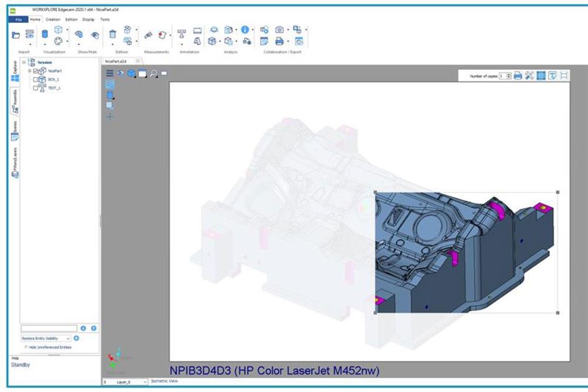Image resolution: width=588 pixels, height=392 pixels.
Task: Click the printer icon in Collaboration / Export
Action: tap(279, 41)
